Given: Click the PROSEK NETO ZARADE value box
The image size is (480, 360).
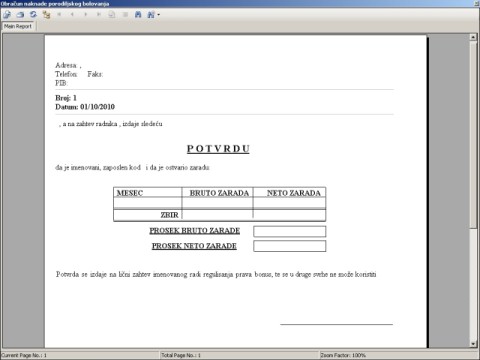Looking at the screenshot, I should pyautogui.click(x=290, y=246).
